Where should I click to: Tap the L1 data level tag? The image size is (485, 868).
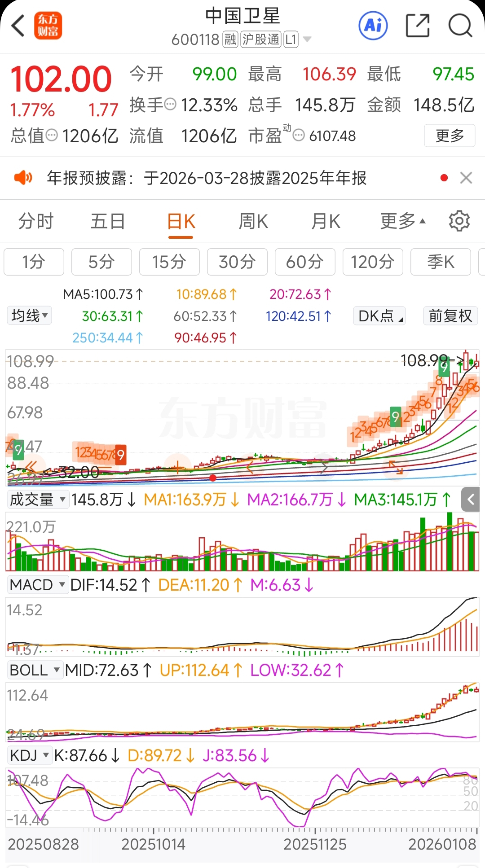click(291, 39)
